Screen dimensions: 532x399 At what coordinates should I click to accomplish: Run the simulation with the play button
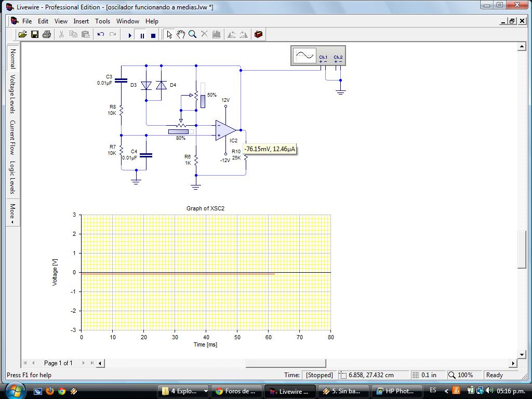pos(130,35)
